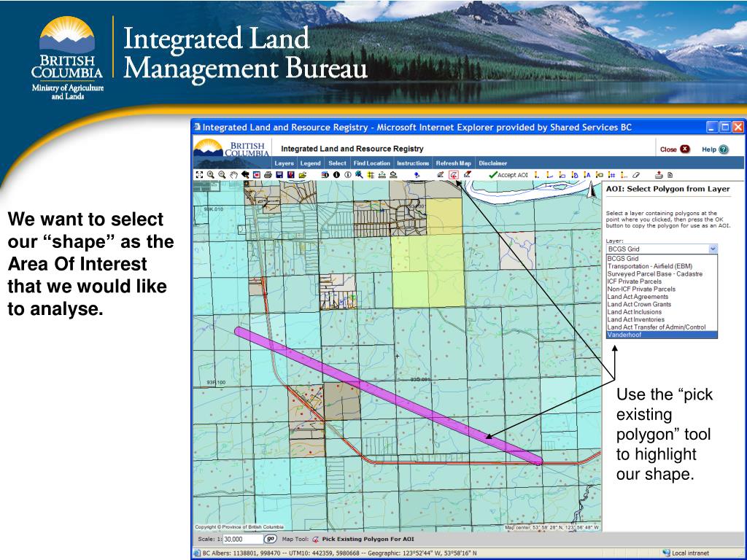The width and height of the screenshot is (747, 560).
Task: Click the Pick Existing Polygon For AOI label
Action: (x=368, y=540)
